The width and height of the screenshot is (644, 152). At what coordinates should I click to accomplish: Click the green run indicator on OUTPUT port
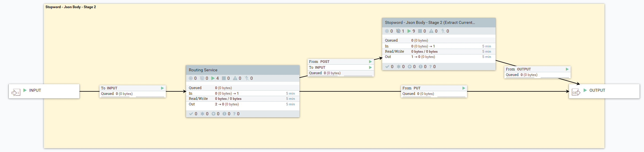585,90
